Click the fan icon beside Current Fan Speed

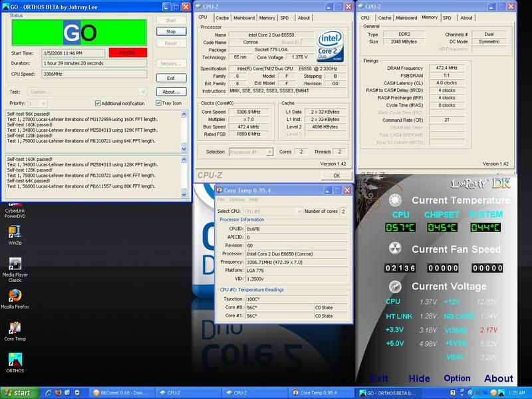pyautogui.click(x=395, y=248)
